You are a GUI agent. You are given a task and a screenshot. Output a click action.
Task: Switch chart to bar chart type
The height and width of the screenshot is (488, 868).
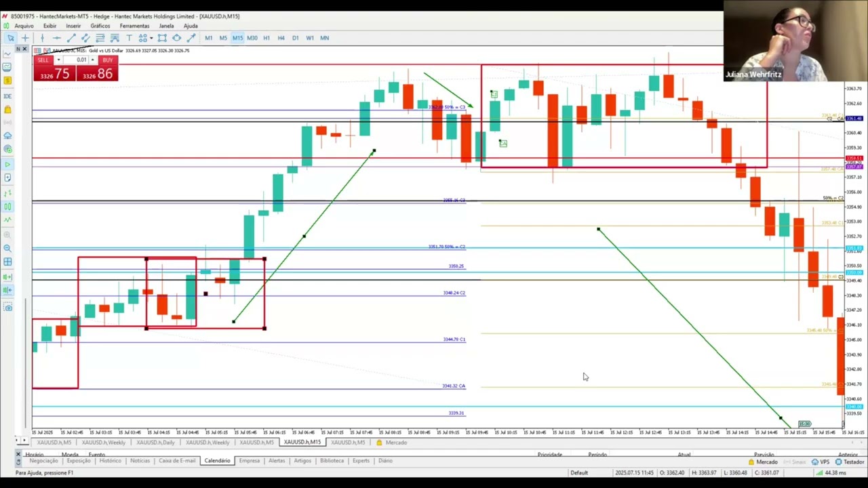[x=7, y=194]
